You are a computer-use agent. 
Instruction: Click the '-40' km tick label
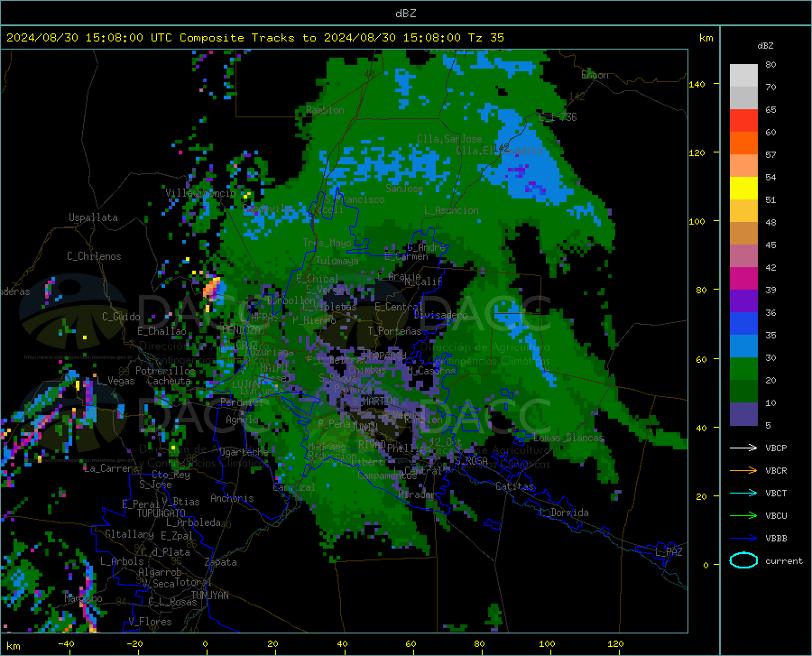pos(66,643)
